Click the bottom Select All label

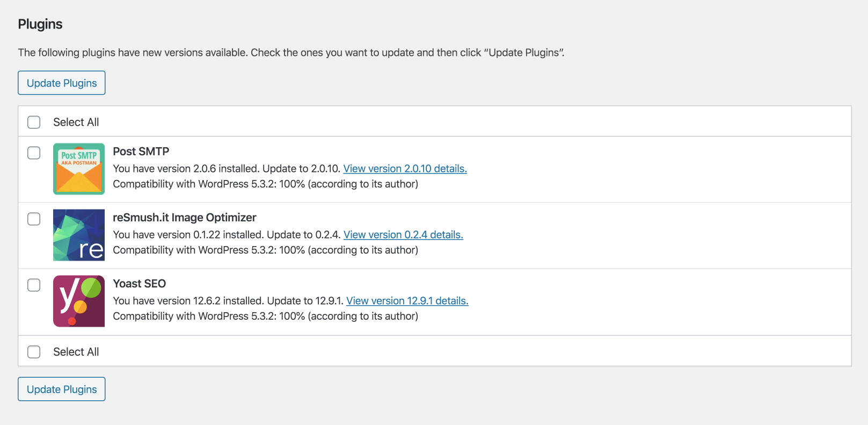(76, 352)
